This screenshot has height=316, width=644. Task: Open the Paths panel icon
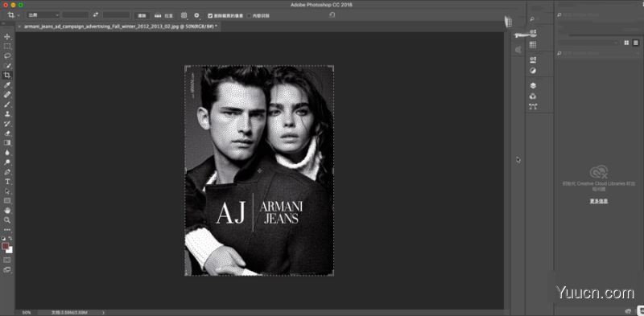(x=533, y=107)
